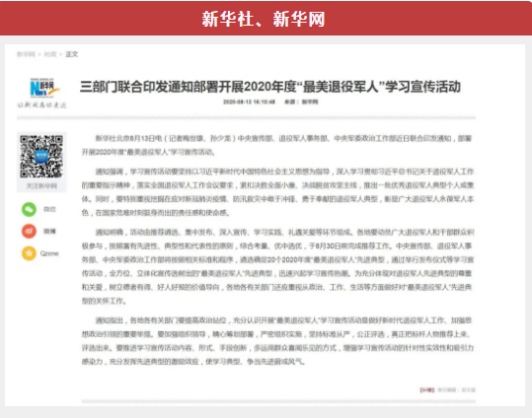The image size is (532, 418).
Task: Click the Xinhua QR code image
Action: (x=41, y=157)
